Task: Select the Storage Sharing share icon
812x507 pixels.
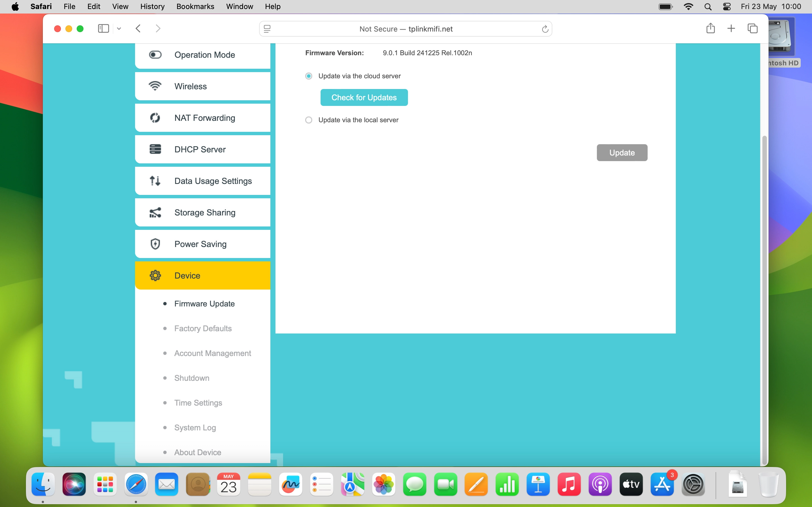Action: click(155, 212)
